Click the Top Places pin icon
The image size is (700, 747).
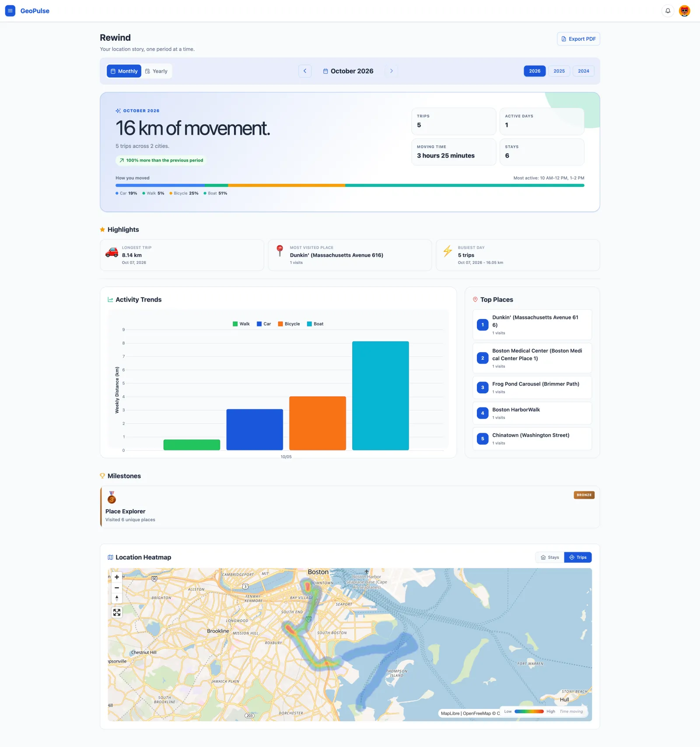coord(475,299)
